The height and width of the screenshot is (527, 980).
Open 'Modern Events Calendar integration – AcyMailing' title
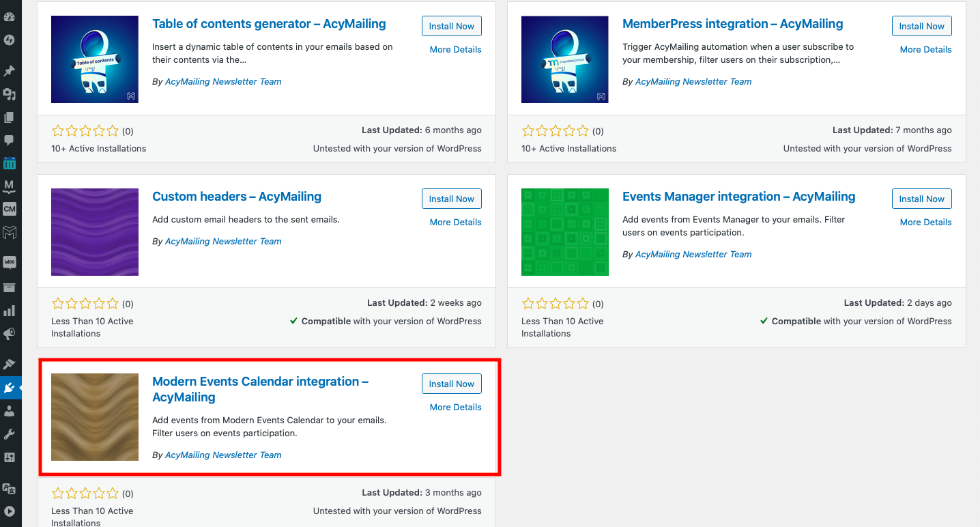click(260, 389)
